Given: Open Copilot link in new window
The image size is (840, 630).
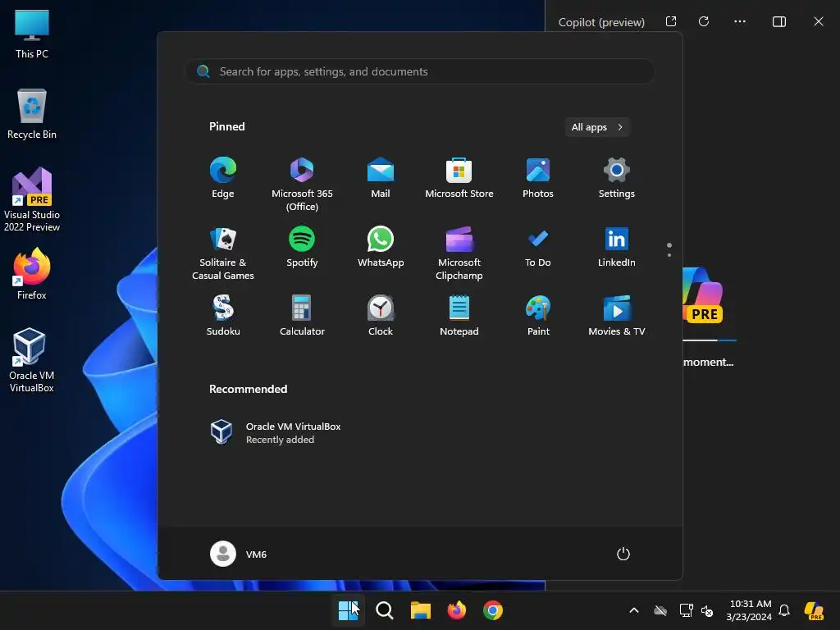Looking at the screenshot, I should [x=671, y=21].
